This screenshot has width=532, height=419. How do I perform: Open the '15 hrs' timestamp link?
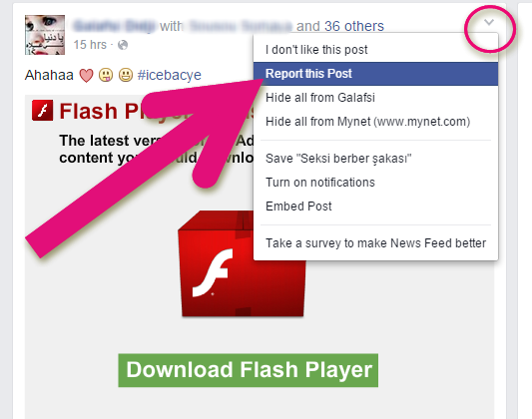(x=90, y=45)
